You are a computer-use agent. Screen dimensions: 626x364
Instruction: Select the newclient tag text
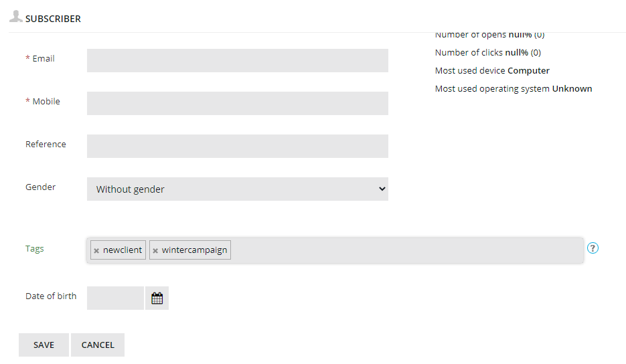[x=123, y=250]
